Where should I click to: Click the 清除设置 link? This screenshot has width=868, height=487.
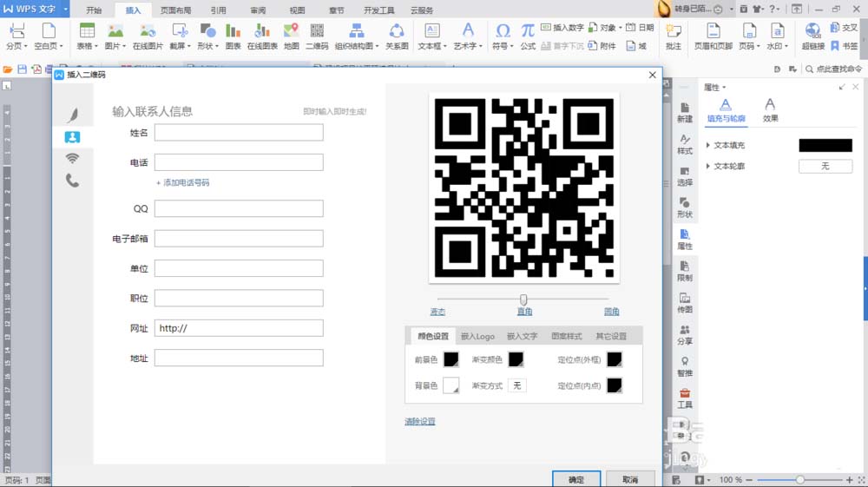pyautogui.click(x=419, y=421)
